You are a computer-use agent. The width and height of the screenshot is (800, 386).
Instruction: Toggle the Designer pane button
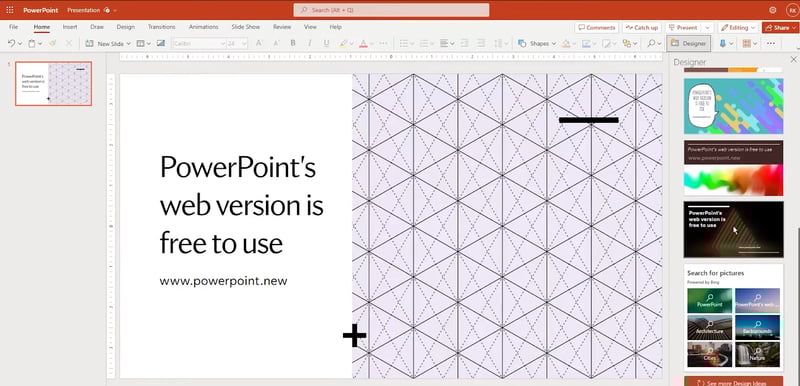coord(688,44)
